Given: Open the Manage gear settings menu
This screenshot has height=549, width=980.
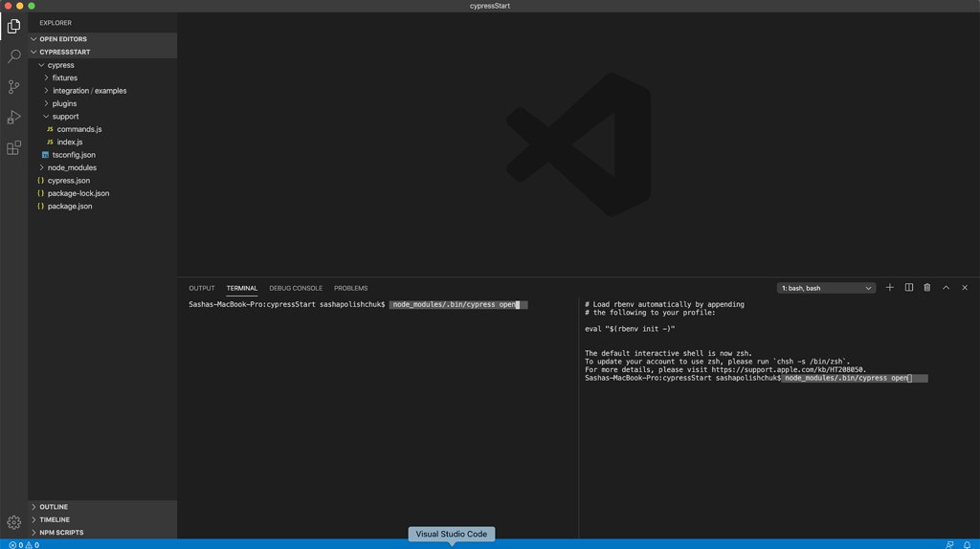Looking at the screenshot, I should (x=13, y=522).
